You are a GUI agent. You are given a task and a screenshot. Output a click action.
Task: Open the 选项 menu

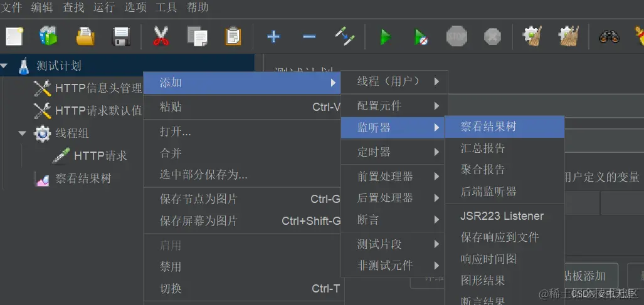135,8
